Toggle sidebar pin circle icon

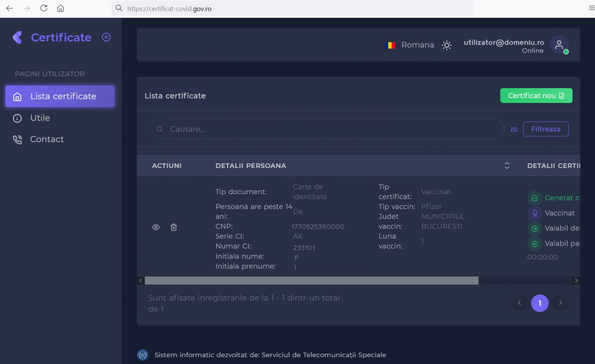[x=106, y=37]
